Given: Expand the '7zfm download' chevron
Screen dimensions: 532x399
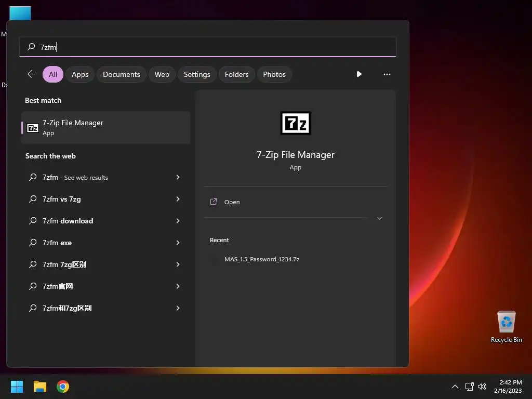Looking at the screenshot, I should pos(178,221).
